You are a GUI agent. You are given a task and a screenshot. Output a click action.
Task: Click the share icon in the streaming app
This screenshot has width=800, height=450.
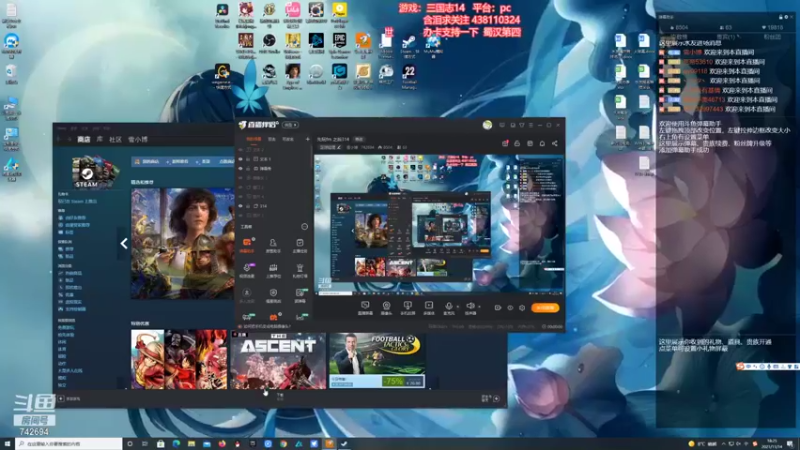click(555, 144)
